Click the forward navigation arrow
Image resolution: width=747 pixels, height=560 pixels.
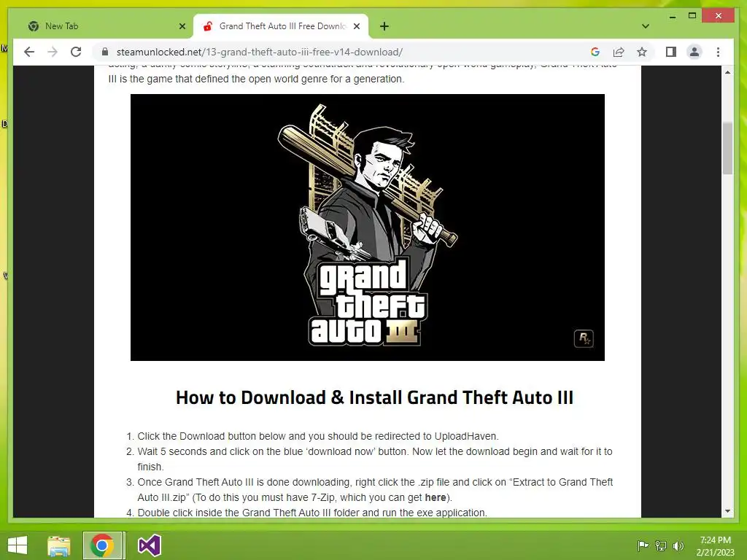click(53, 52)
